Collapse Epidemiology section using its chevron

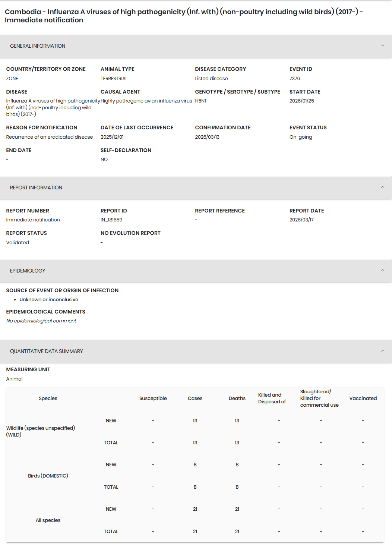coord(382,271)
